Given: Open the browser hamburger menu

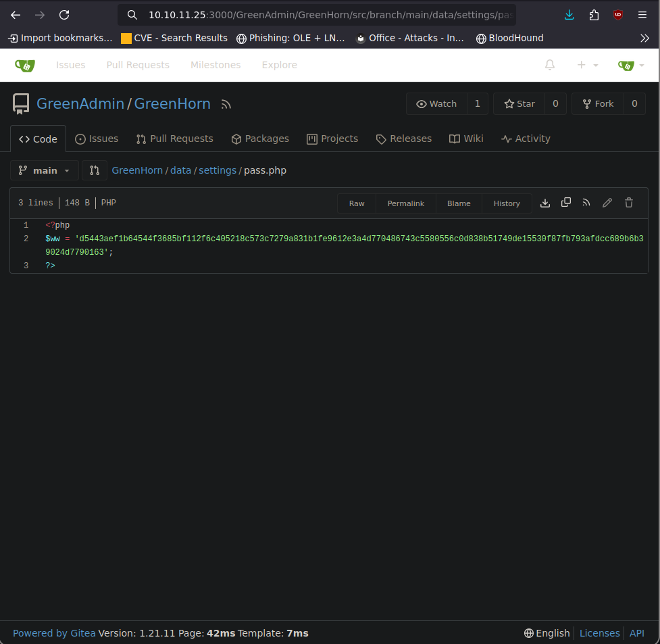Looking at the screenshot, I should pyautogui.click(x=642, y=15).
